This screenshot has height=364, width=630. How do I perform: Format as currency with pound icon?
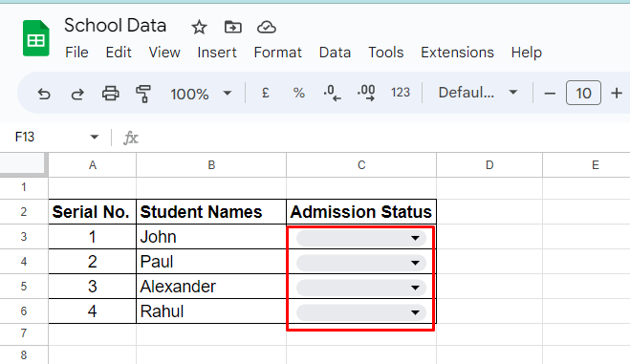coord(265,93)
